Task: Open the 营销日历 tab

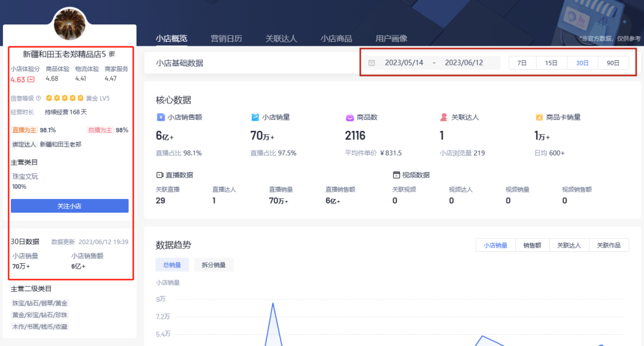Action: (227, 39)
